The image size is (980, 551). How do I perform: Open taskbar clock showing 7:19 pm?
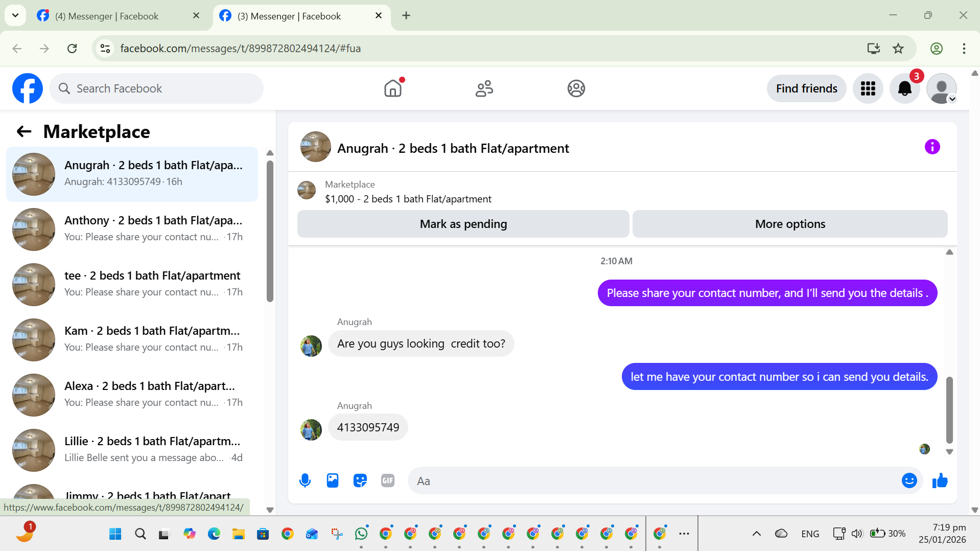click(x=942, y=534)
